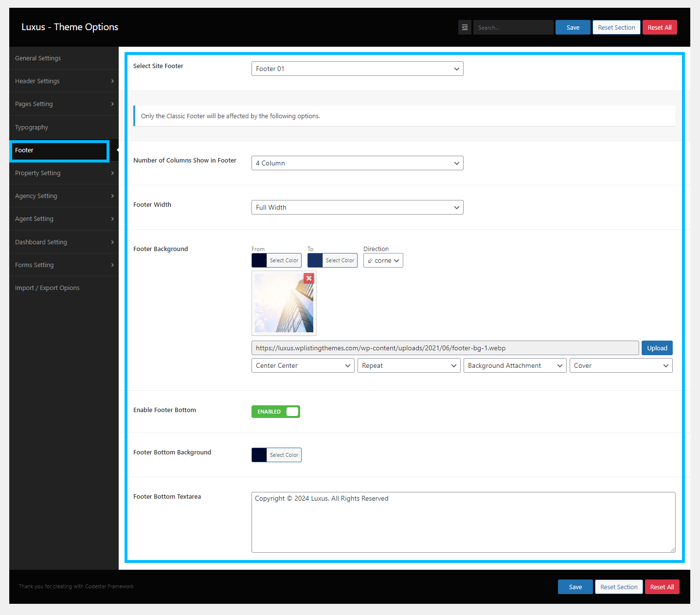Pick the gradient From color swatch

coord(259,261)
